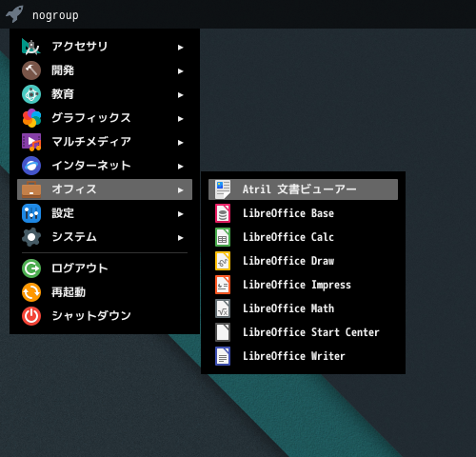Image resolution: width=476 pixels, height=457 pixels.
Task: Click the orange 再起動 restart icon
Action: click(x=31, y=292)
